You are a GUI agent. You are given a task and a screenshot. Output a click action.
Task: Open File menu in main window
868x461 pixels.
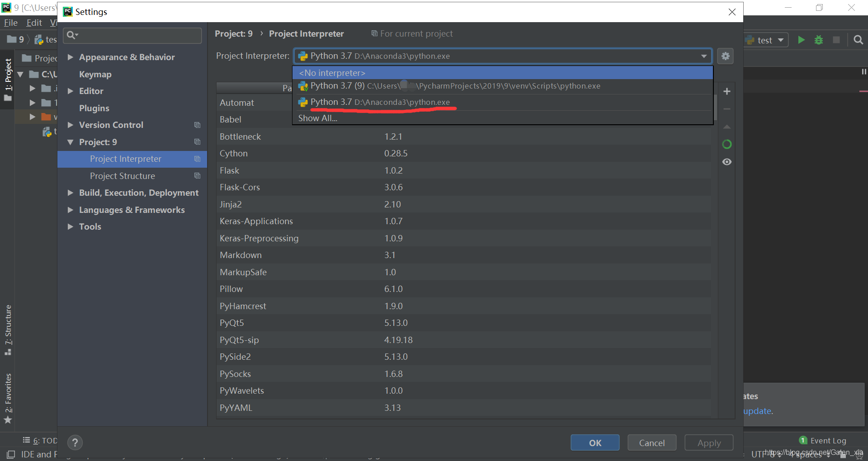[x=11, y=23]
